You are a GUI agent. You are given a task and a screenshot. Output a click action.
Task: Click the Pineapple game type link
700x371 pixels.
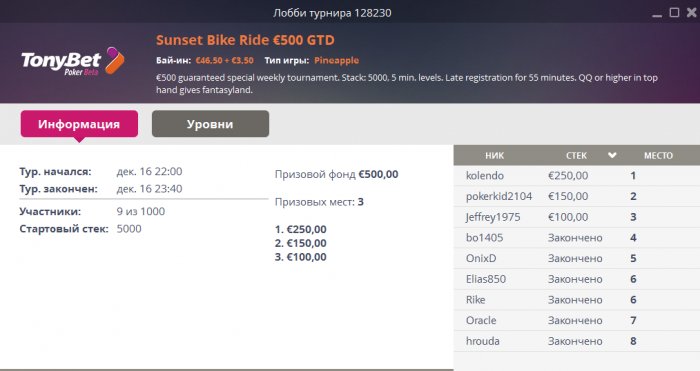[337, 60]
